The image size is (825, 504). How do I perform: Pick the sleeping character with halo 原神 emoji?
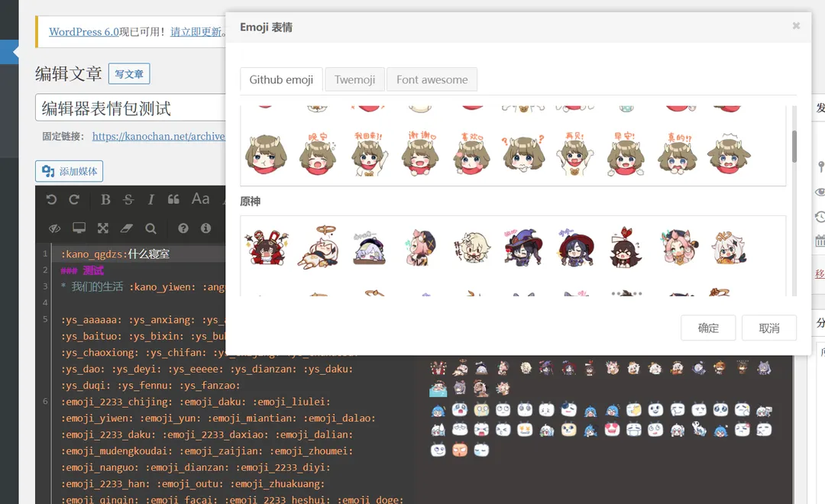tap(318, 246)
